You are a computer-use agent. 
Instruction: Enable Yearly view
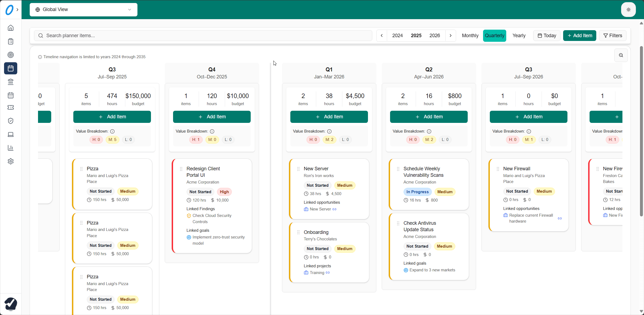pos(519,36)
